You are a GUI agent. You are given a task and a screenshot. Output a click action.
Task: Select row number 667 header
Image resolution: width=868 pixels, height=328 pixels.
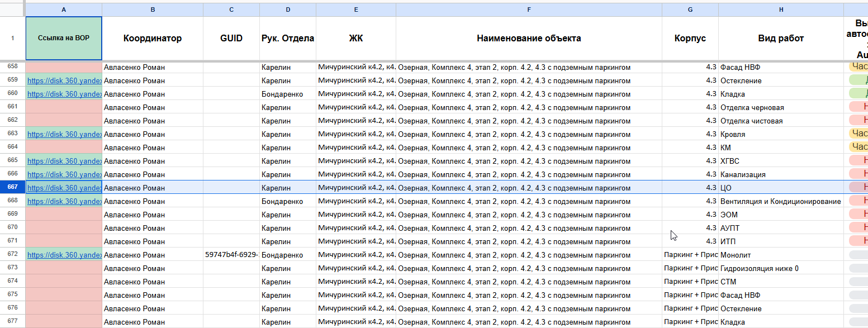coord(13,188)
